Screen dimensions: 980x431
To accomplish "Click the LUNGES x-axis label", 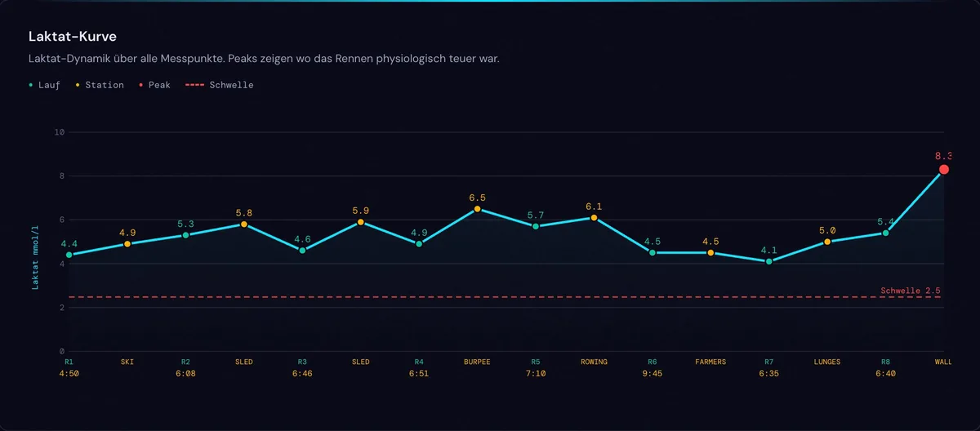I will click(x=827, y=362).
